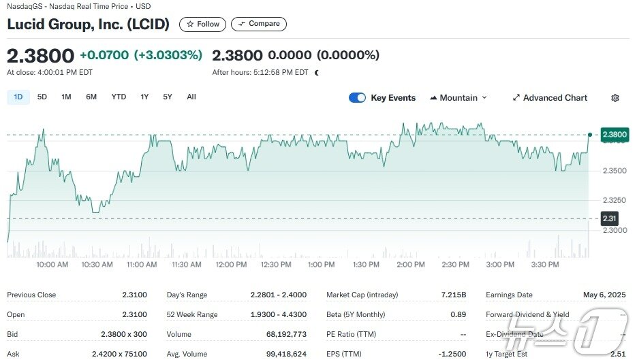Click the after-hours moon icon
637x364 pixels.
pos(317,73)
